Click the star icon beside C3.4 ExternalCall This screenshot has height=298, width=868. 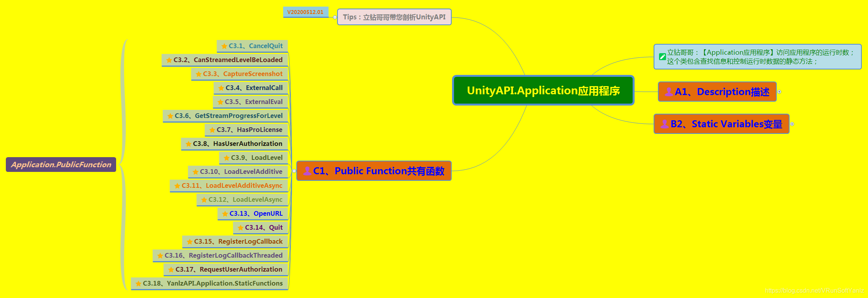click(221, 88)
